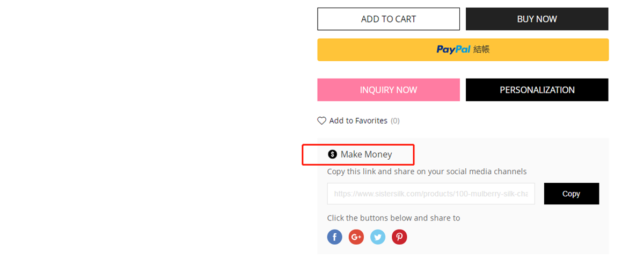
Task: Select the sistersilk product link field
Action: pyautogui.click(x=431, y=194)
